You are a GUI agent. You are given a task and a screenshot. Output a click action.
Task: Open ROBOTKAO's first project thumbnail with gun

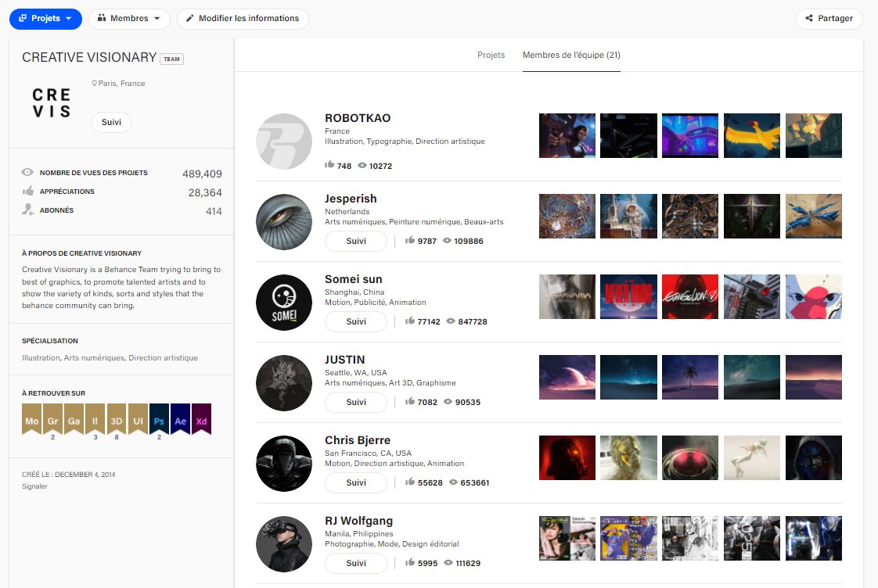tap(567, 136)
